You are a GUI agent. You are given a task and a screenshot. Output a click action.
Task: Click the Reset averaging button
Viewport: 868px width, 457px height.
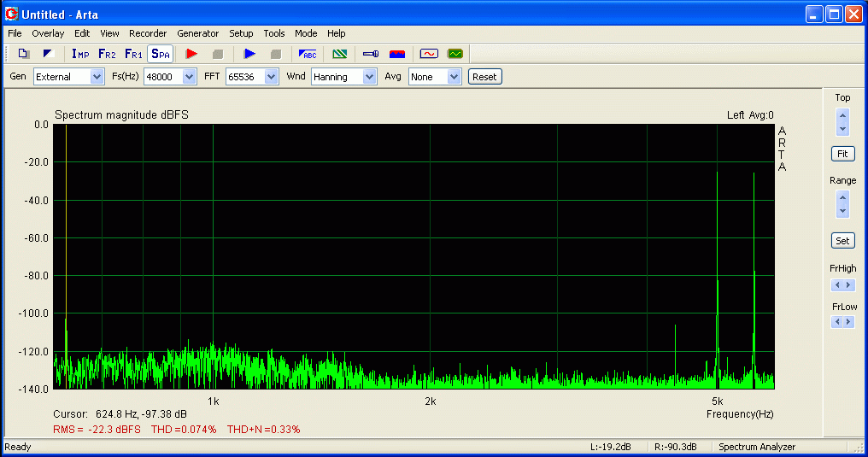(485, 77)
